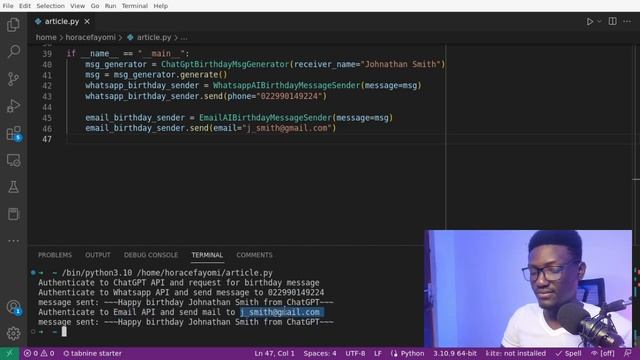This screenshot has width=640, height=360.
Task: Switch to the DEBUG CONSOLE tab
Action: pyautogui.click(x=151, y=255)
